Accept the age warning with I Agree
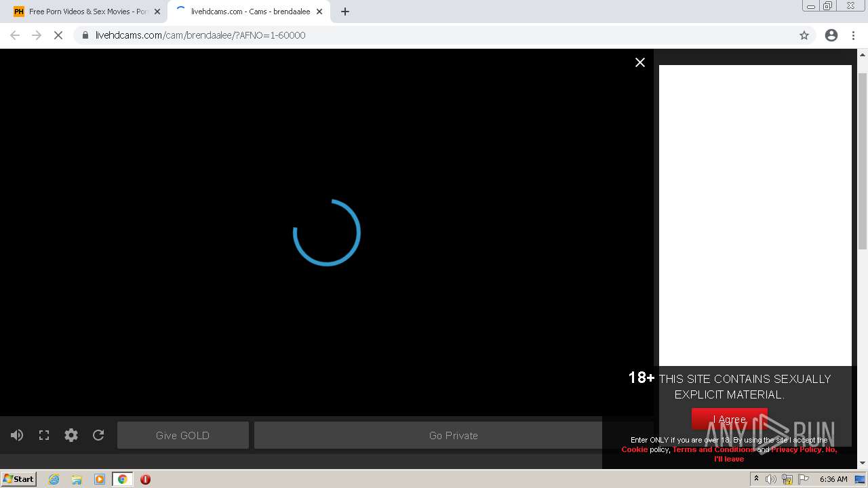868x488 pixels. pyautogui.click(x=730, y=419)
